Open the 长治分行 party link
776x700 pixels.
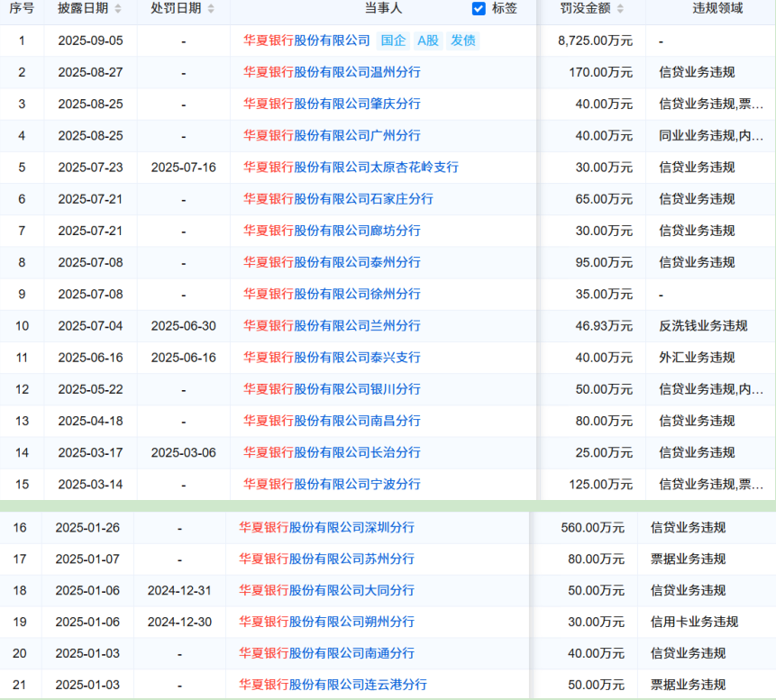click(332, 452)
